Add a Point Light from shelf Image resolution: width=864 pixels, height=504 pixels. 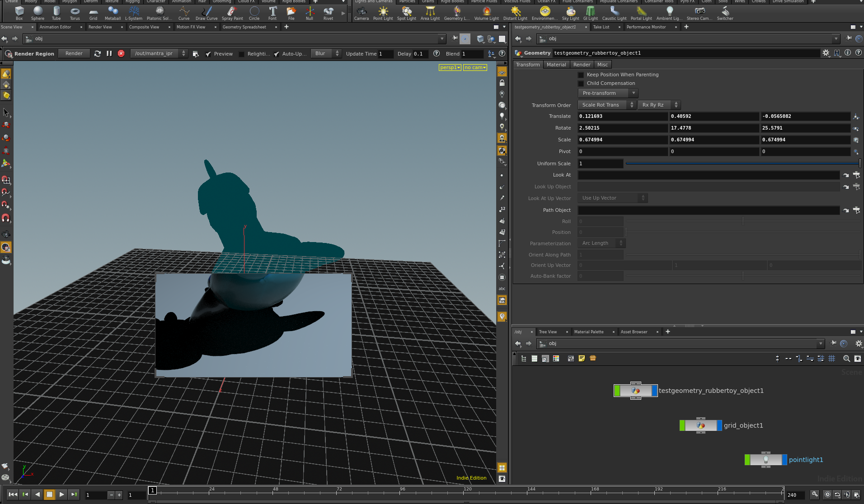[x=383, y=13]
